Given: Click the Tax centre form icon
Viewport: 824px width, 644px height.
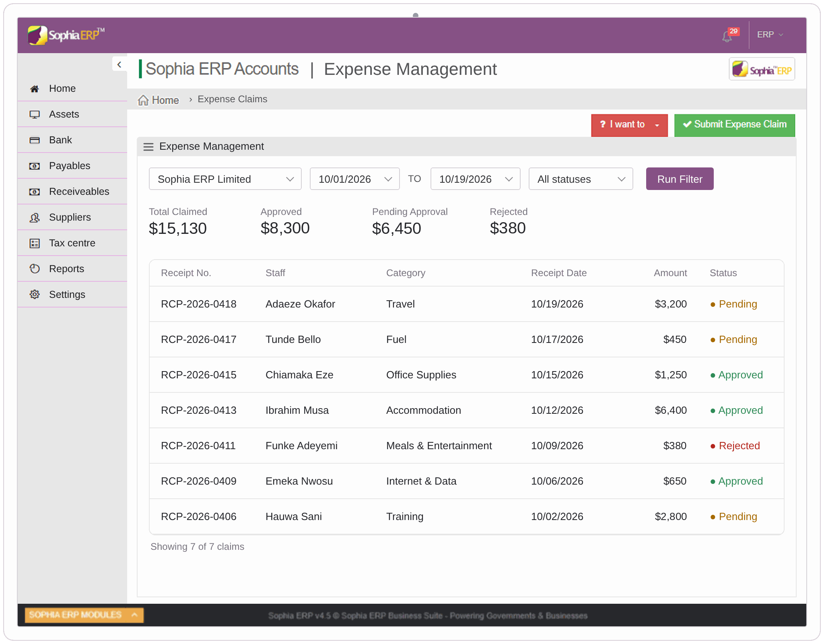Looking at the screenshot, I should pos(35,243).
